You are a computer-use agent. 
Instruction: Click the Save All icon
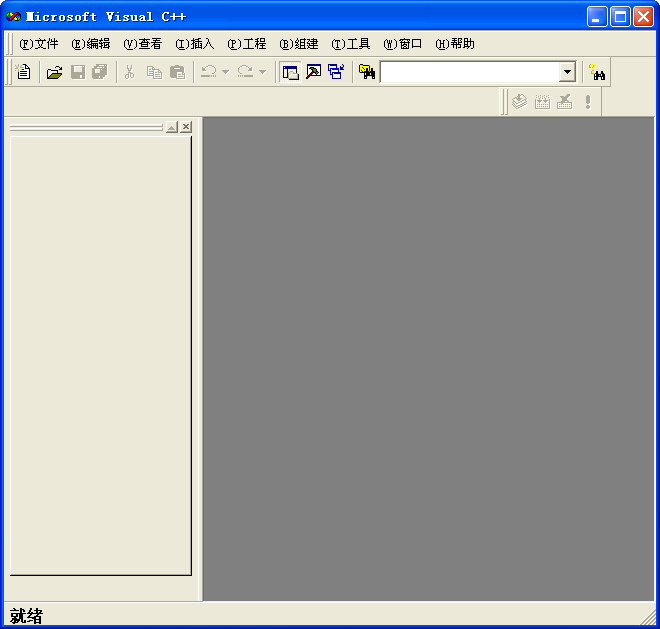99,72
